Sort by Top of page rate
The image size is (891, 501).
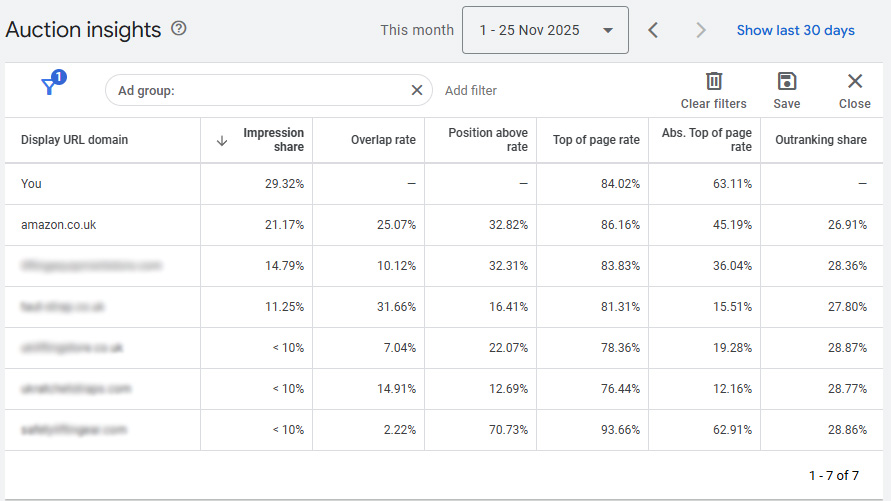point(596,140)
